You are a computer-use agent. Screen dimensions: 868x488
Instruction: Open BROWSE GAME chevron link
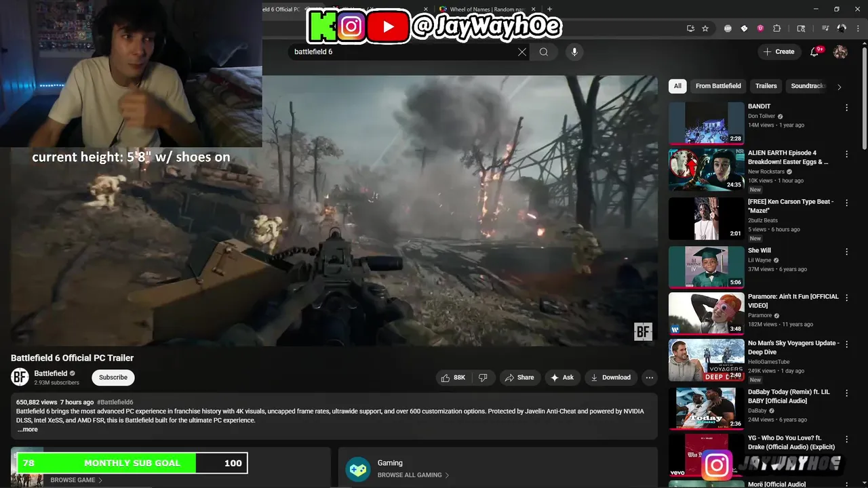coord(76,480)
